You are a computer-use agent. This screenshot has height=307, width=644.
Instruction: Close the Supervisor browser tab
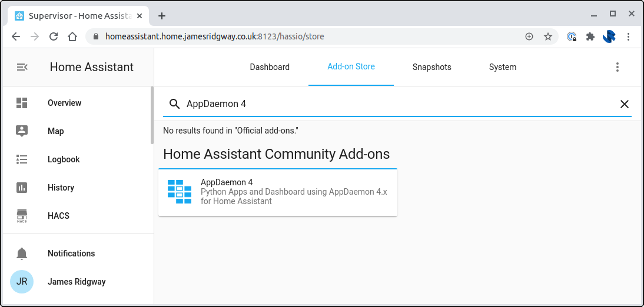click(x=140, y=16)
